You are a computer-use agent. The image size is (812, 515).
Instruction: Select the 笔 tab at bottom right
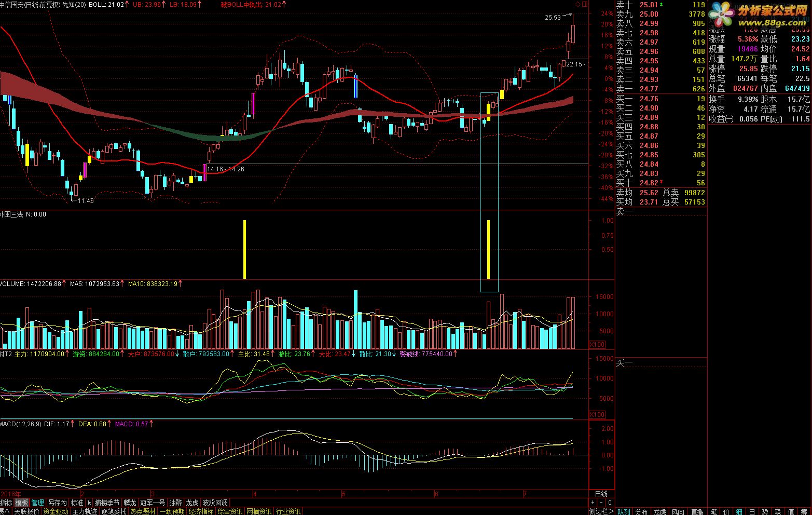713,511
